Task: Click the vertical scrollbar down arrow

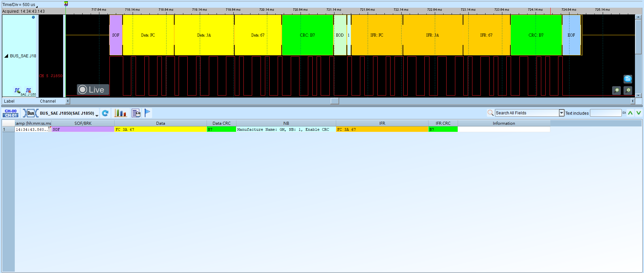Action: pyautogui.click(x=638, y=95)
